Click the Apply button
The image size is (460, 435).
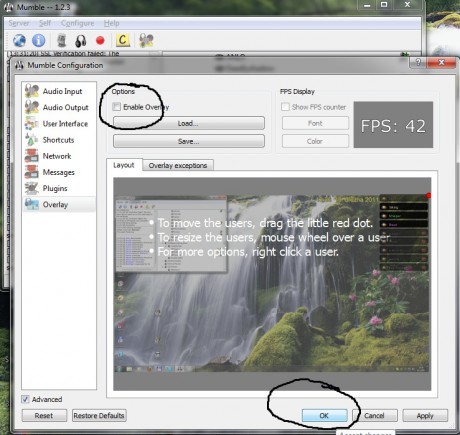point(425,416)
